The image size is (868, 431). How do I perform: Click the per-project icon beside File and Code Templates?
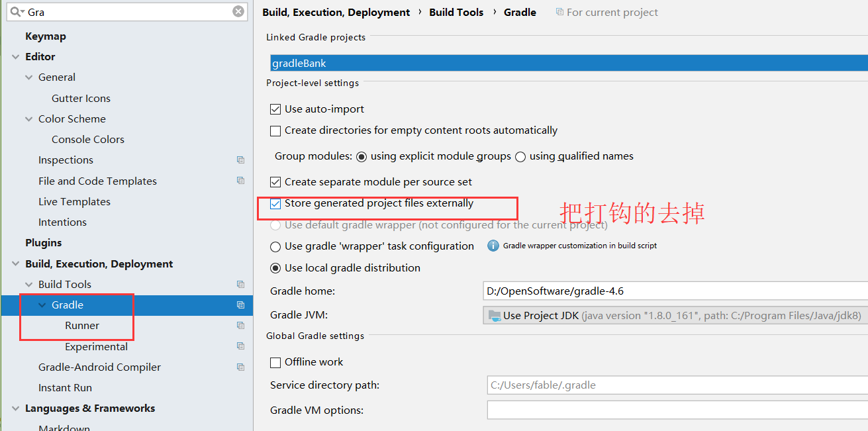tap(240, 180)
